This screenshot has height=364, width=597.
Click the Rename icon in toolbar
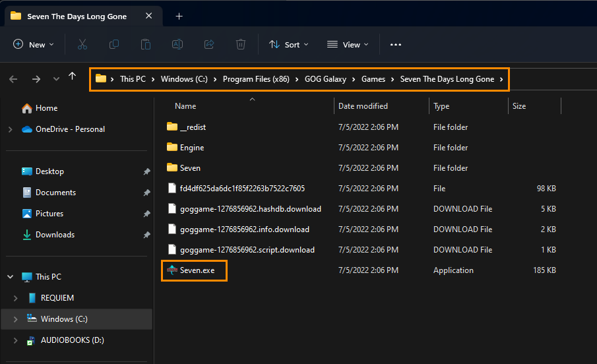[177, 45]
